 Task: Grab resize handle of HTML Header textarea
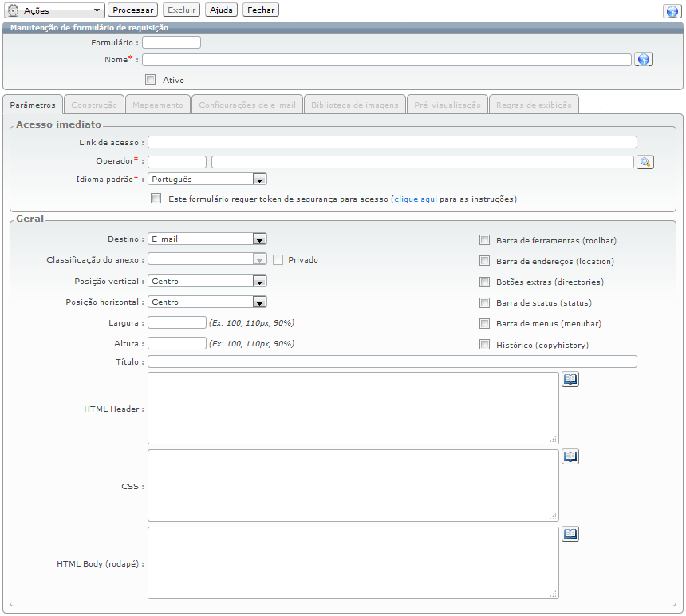click(x=554, y=439)
